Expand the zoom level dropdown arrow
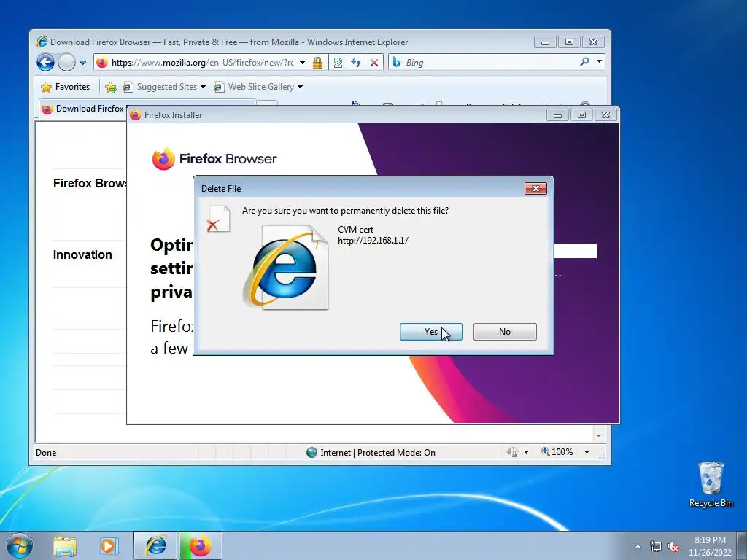The image size is (747, 560). (587, 452)
